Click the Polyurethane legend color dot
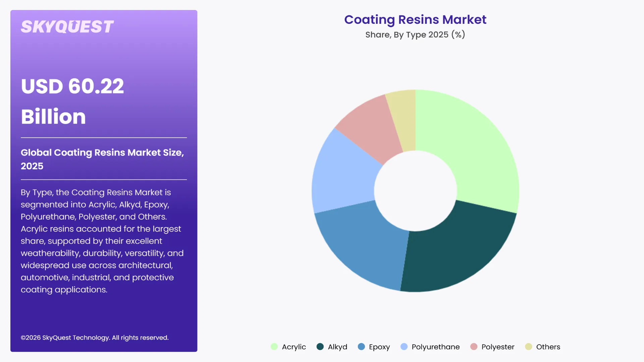 point(404,347)
